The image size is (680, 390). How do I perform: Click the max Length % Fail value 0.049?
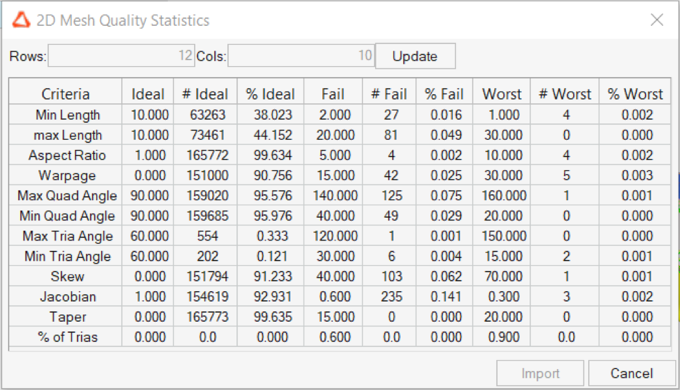click(x=445, y=135)
